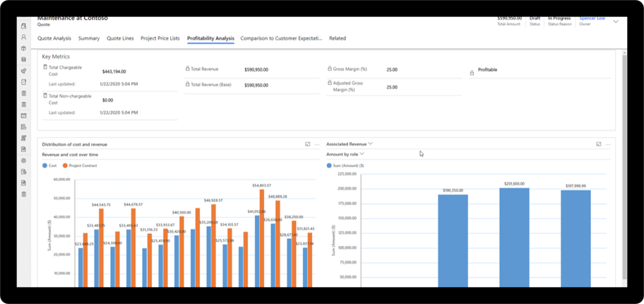644x304 pixels.
Task: Click the Profitable field text
Action: point(487,70)
